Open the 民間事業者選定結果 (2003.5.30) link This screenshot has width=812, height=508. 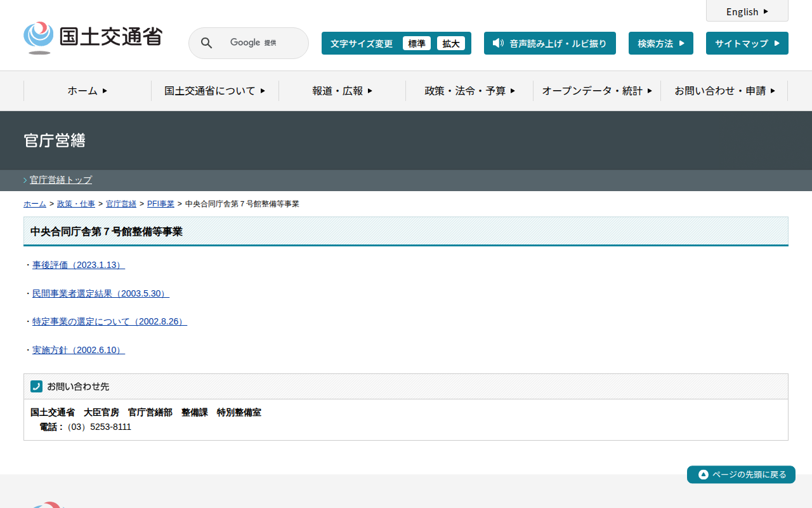101,293
